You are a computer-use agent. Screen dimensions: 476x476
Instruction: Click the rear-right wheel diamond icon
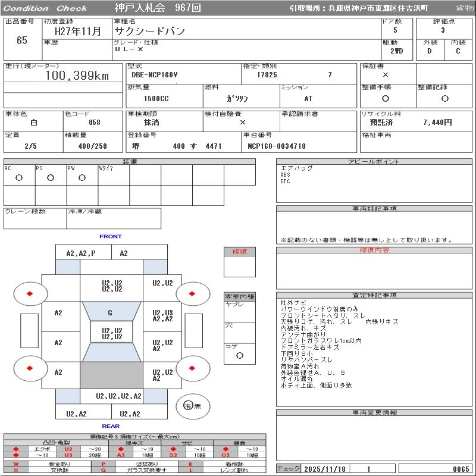193,368
